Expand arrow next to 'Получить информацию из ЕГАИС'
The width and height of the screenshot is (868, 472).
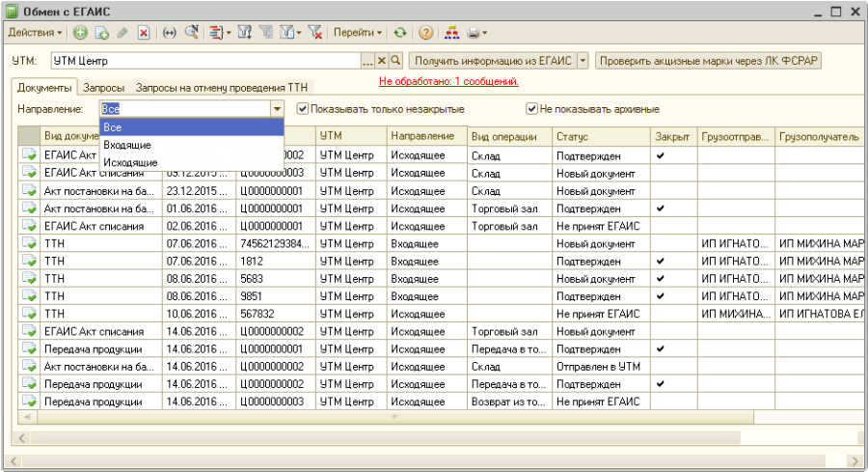pos(583,61)
